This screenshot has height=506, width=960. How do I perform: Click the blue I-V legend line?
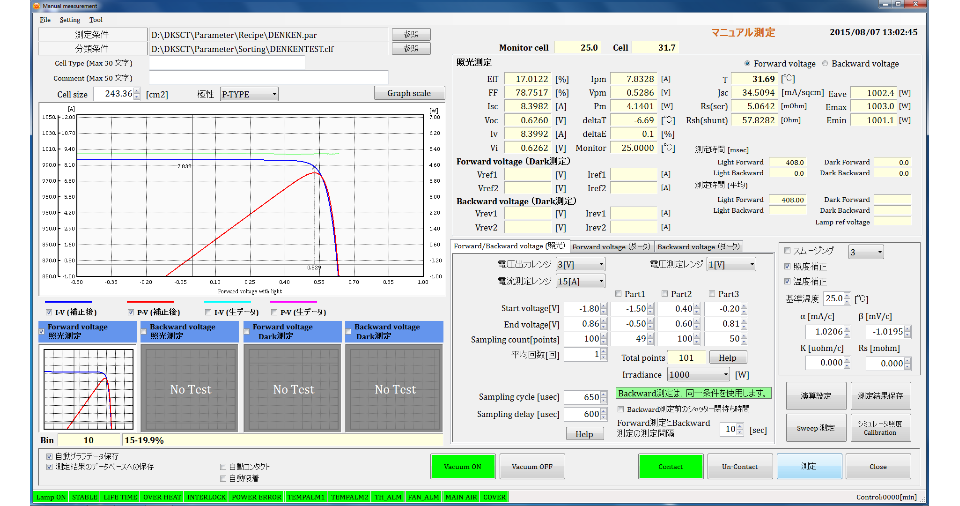click(x=68, y=301)
